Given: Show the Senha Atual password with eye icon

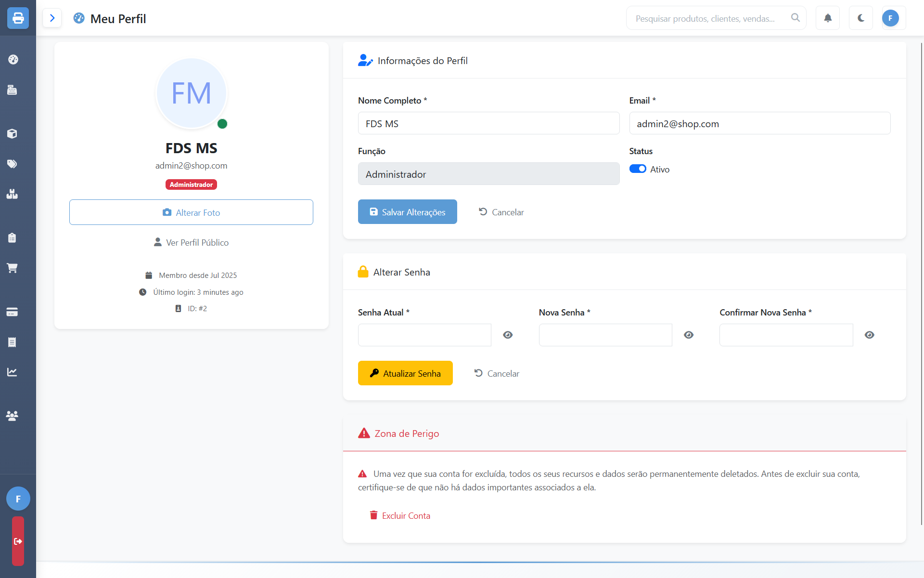Looking at the screenshot, I should [507, 335].
